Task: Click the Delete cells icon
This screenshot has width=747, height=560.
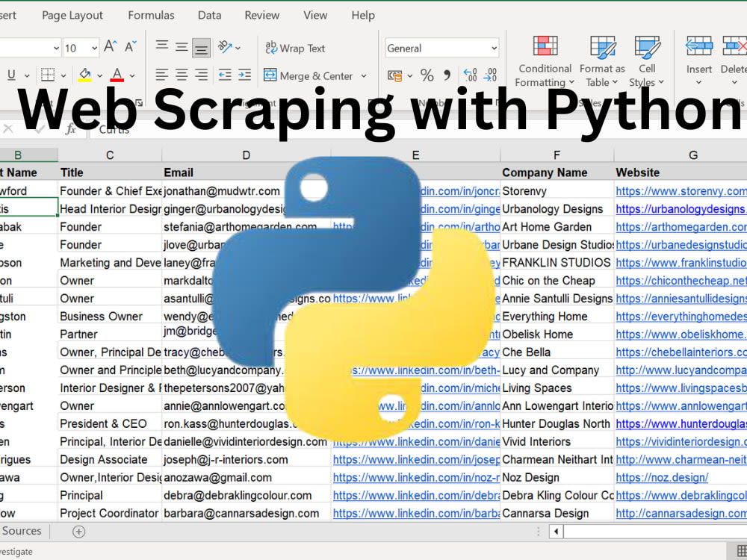Action: pos(734,46)
